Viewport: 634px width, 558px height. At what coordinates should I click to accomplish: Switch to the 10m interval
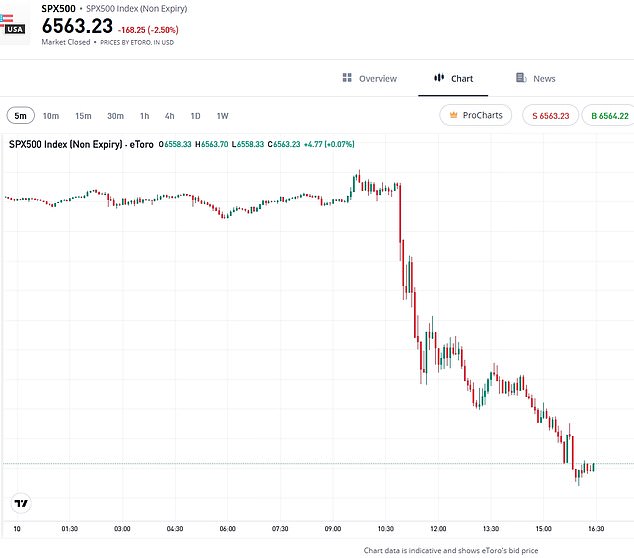tap(51, 115)
